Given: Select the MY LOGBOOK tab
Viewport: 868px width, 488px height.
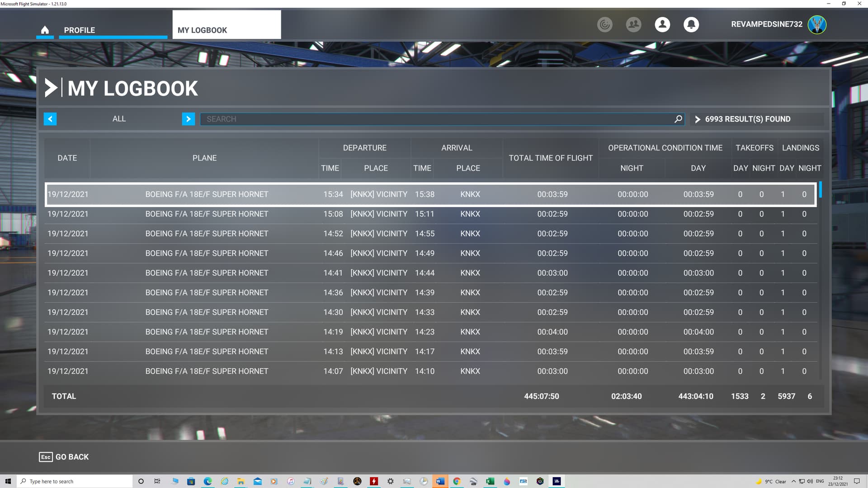Looking at the screenshot, I should tap(203, 30).
